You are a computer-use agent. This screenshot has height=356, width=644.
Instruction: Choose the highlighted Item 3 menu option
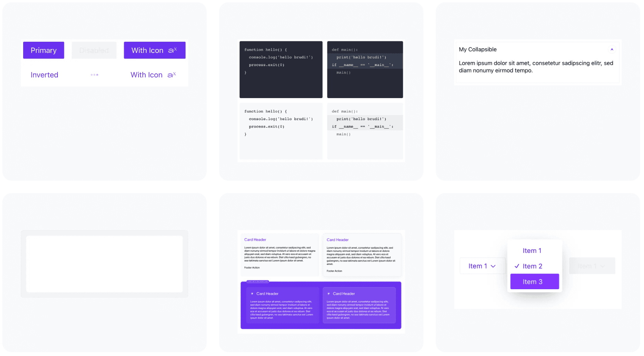click(534, 281)
